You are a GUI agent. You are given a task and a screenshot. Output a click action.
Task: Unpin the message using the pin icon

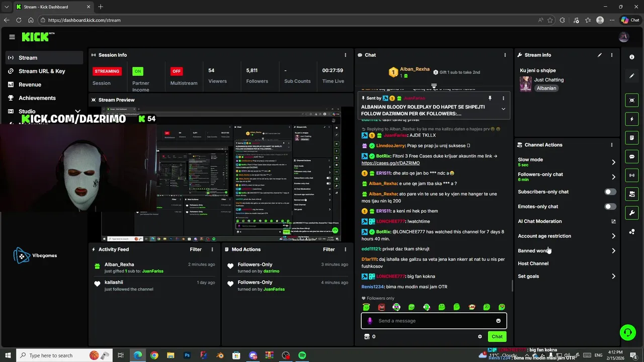click(490, 98)
